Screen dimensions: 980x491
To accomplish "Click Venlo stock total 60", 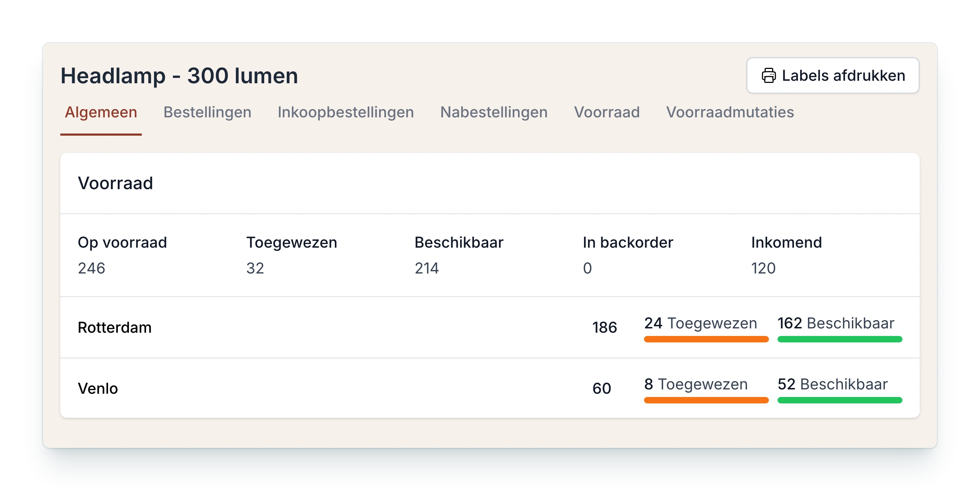I will click(x=602, y=388).
